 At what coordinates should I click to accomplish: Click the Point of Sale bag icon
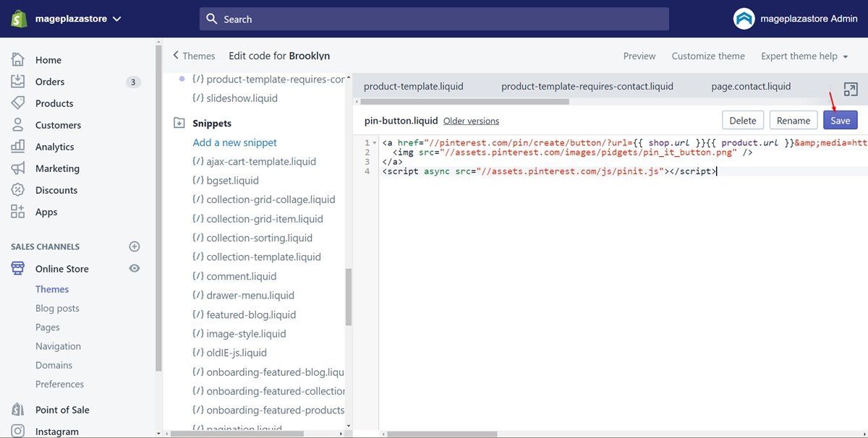[x=18, y=410]
